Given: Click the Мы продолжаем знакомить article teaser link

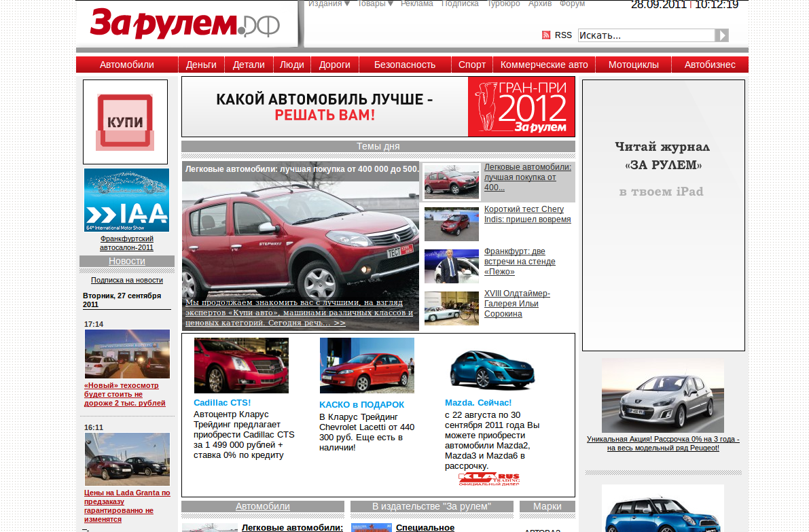Looking at the screenshot, I should click(x=300, y=313).
